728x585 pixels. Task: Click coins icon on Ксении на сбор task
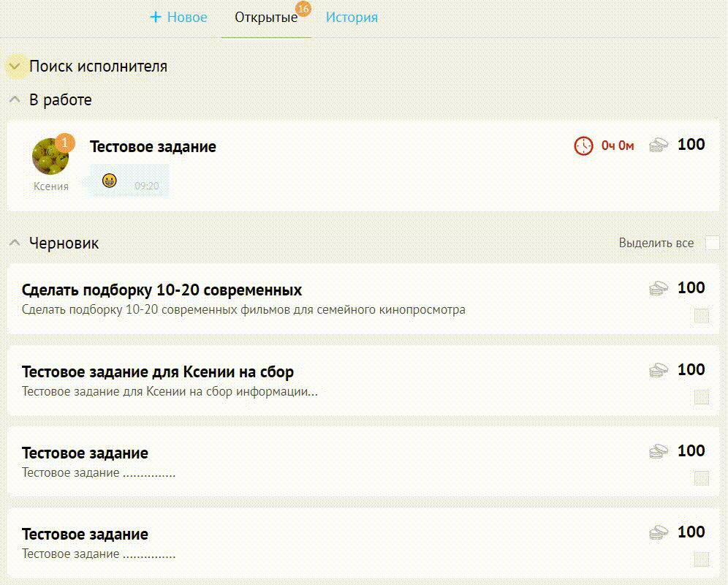(x=659, y=370)
